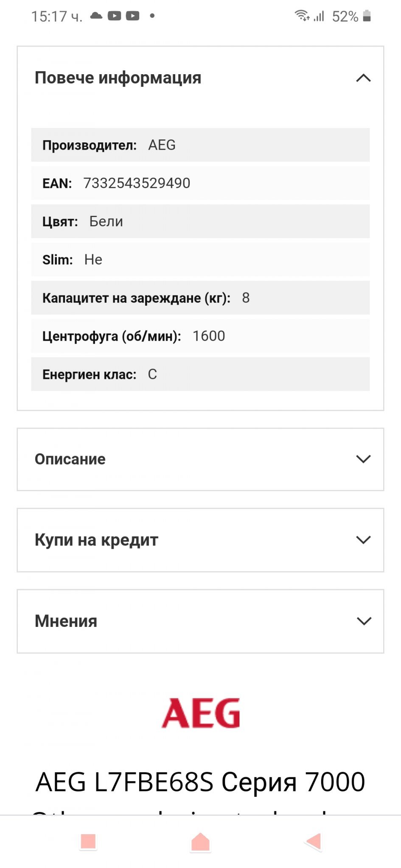Tap the first YouTube notification icon
401x868 pixels.
tap(114, 16)
